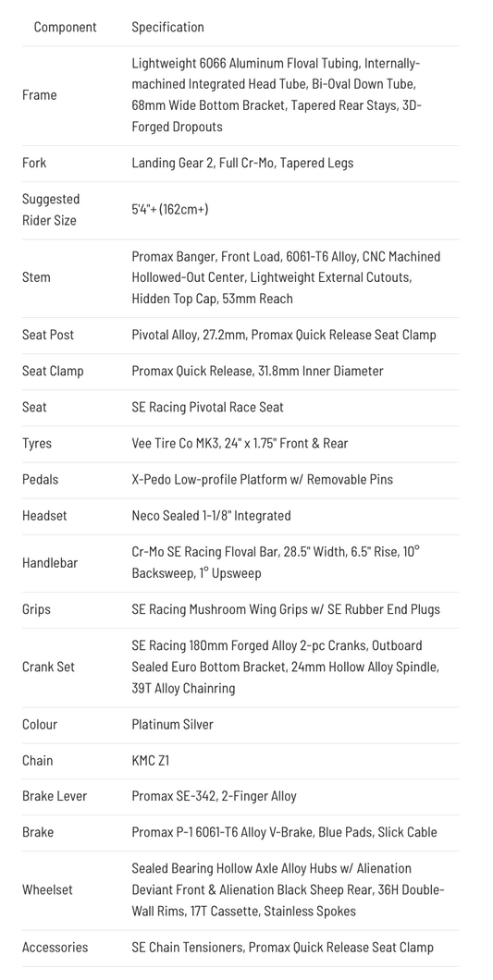Click the Fork specification text
Viewport: 493px width, 980px height.
(242, 163)
